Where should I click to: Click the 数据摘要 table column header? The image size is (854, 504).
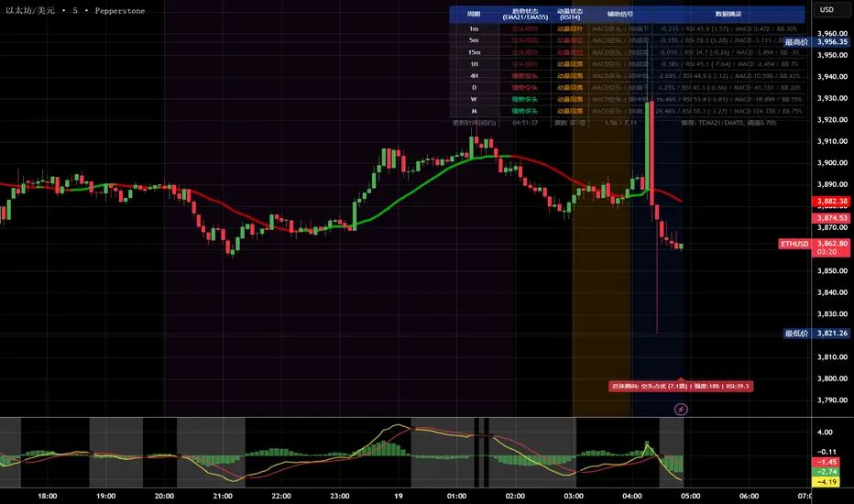coord(729,15)
